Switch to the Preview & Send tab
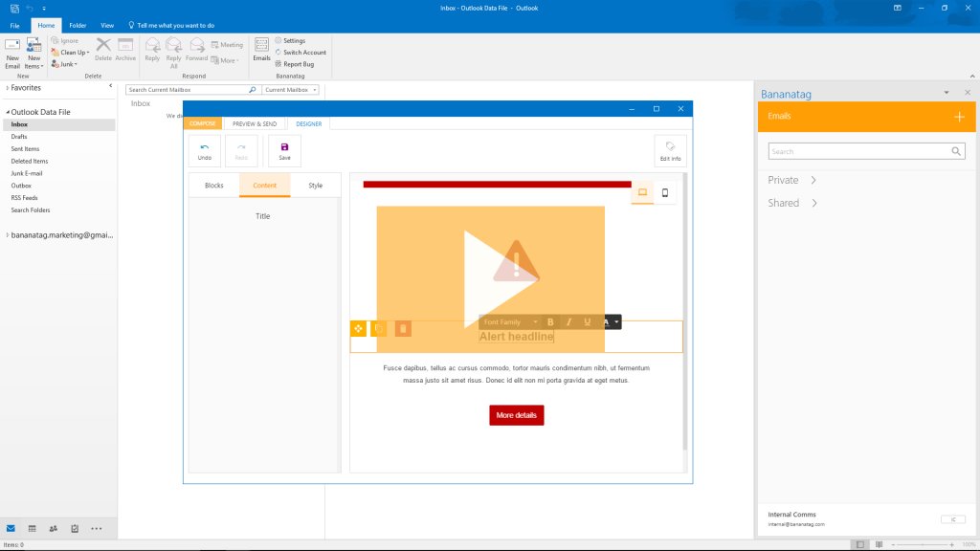The height and width of the screenshot is (551, 980). pyautogui.click(x=255, y=123)
